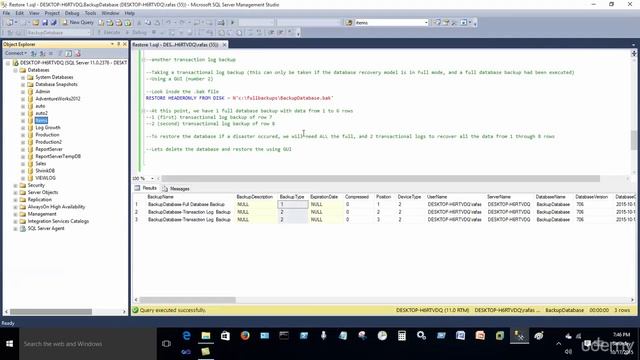Viewport: 640px width, 360px height.
Task: Click the Open File folder icon in toolbar
Action: pos(36,22)
